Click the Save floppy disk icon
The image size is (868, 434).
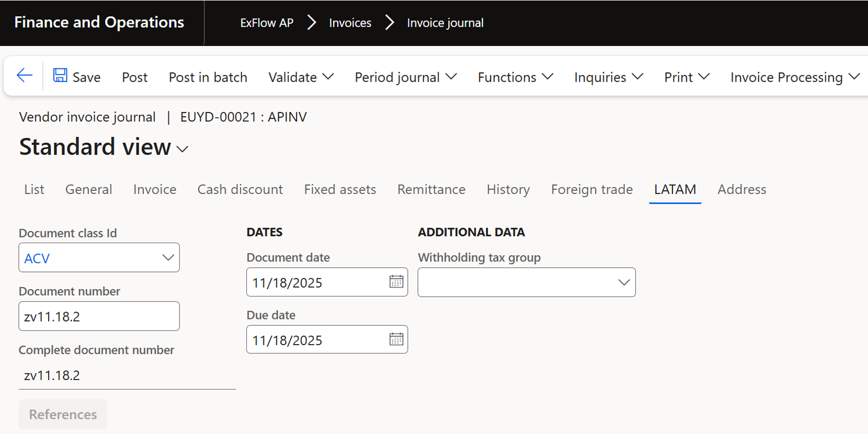pos(60,76)
